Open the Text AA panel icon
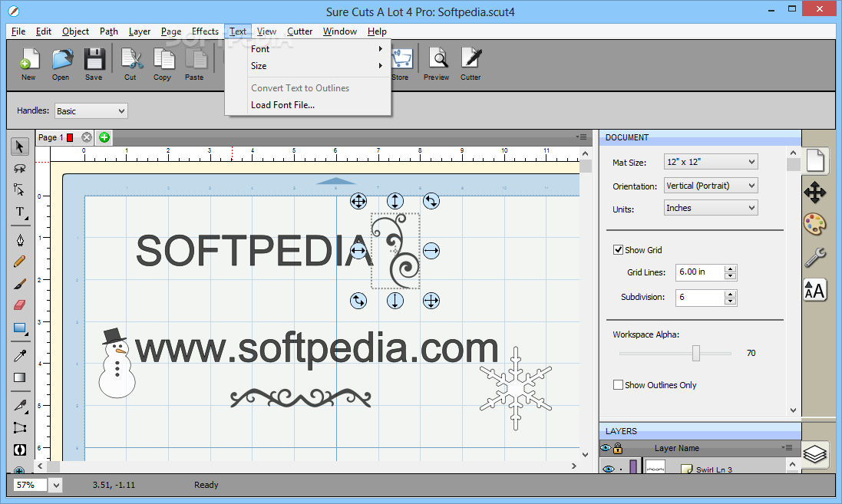Image resolution: width=842 pixels, height=504 pixels. pos(814,291)
